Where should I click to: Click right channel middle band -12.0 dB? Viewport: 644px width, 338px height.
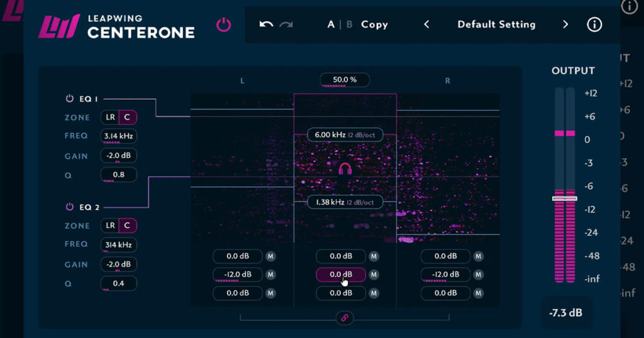445,275
